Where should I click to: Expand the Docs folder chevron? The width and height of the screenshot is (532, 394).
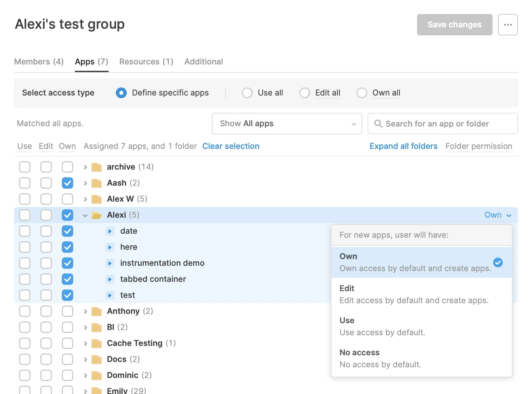point(85,359)
